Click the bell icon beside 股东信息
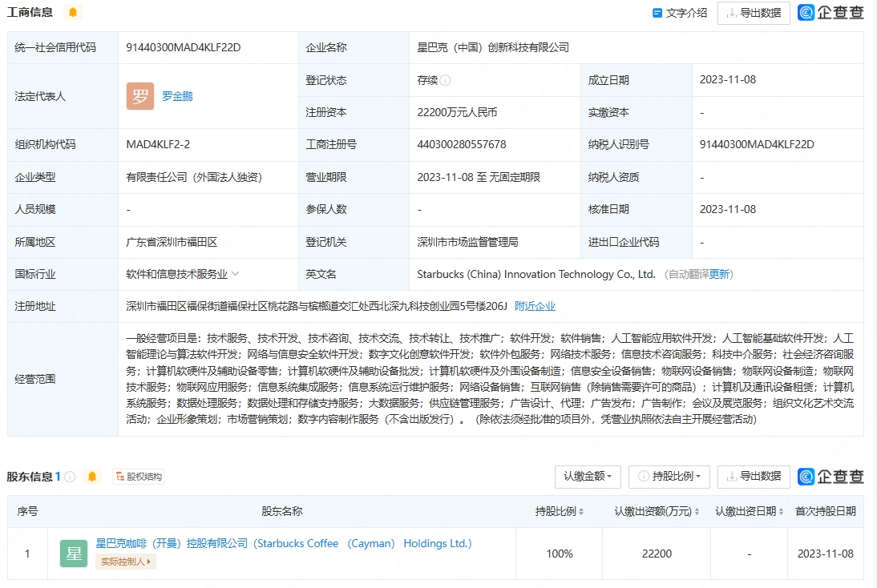 pos(92,476)
